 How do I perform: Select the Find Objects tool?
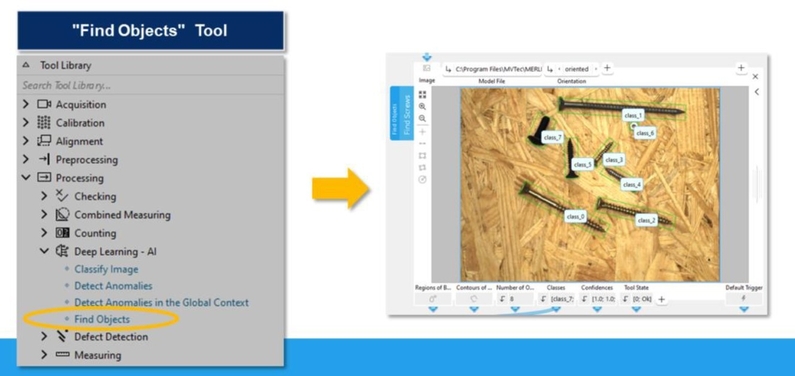pyautogui.click(x=102, y=319)
